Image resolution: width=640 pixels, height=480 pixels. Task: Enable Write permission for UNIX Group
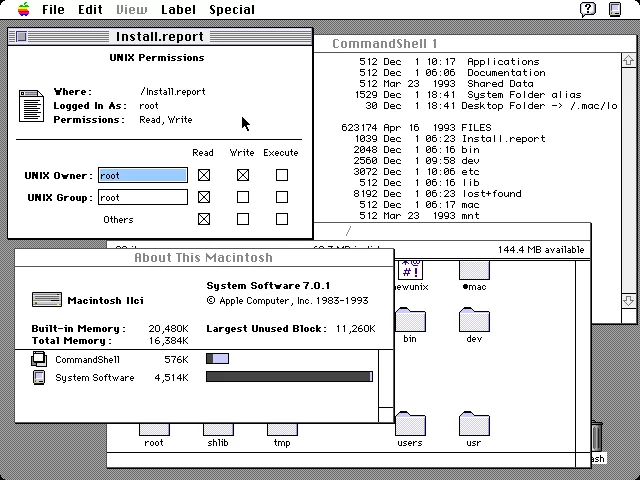point(243,197)
